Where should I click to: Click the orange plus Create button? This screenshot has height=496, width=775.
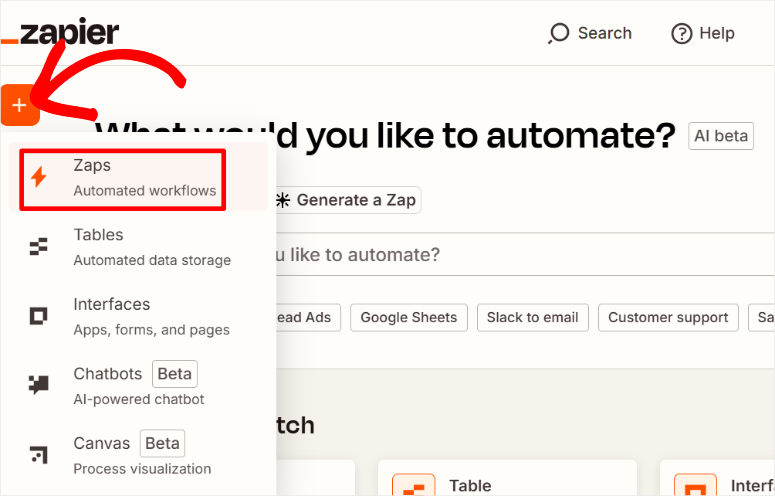click(20, 105)
